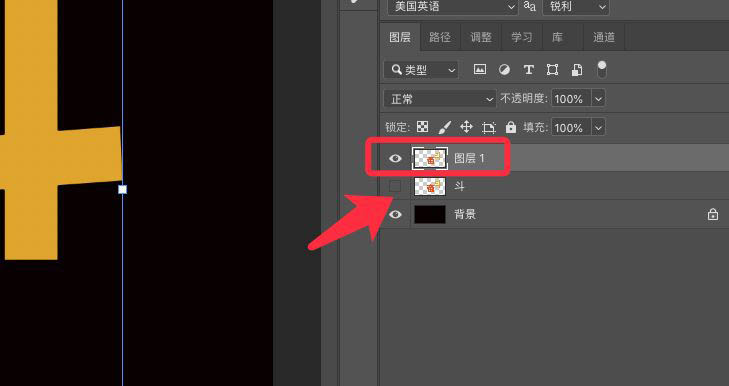Select 图层 1 layer thumbnail

point(430,159)
